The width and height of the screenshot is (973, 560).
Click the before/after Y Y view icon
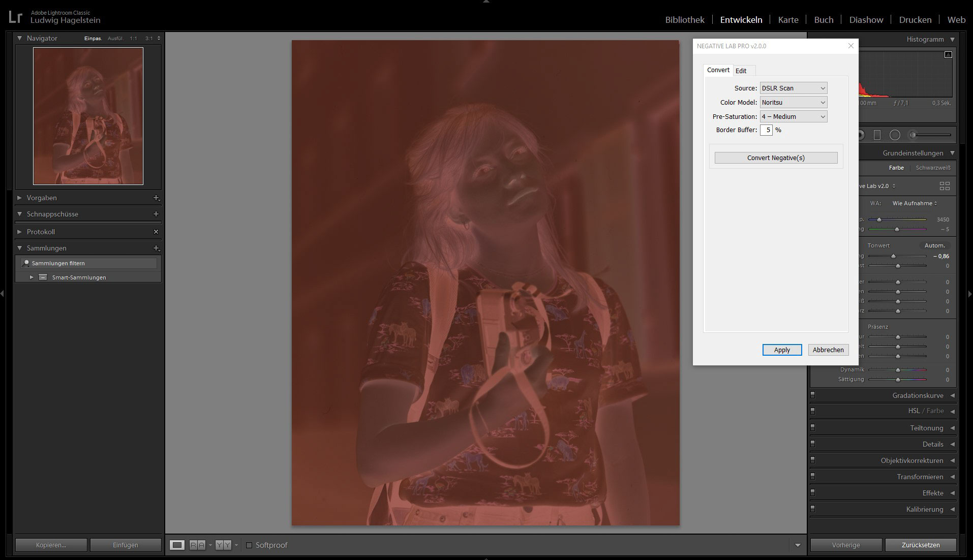point(223,545)
